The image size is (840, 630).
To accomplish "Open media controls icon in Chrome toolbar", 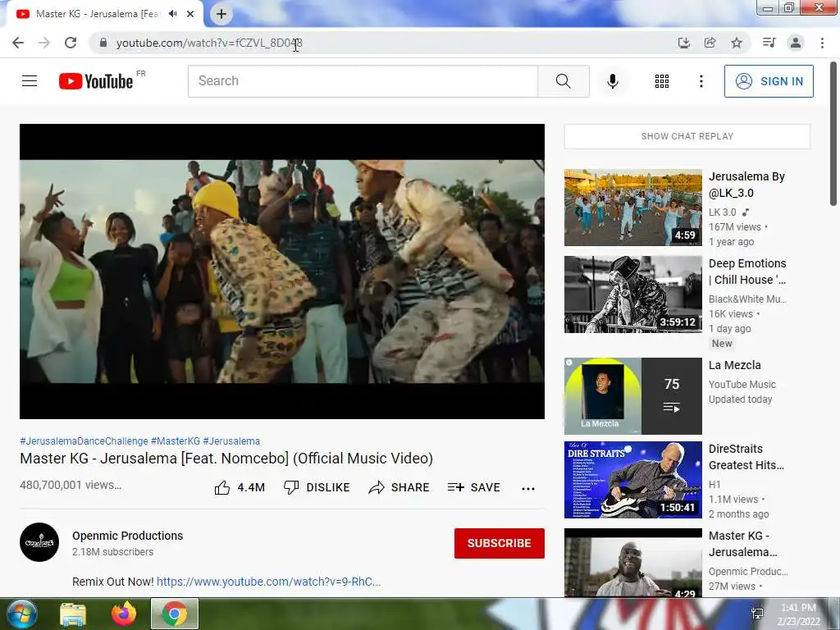I will pos(769,43).
